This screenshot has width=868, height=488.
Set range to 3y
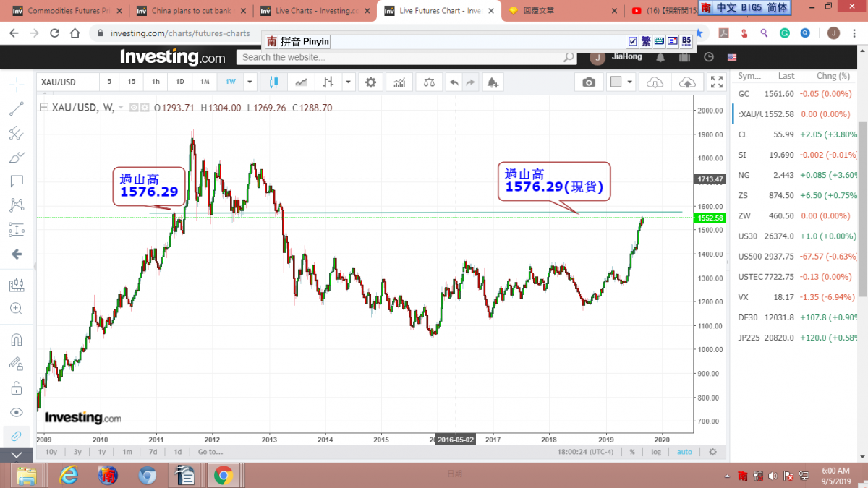tap(77, 452)
